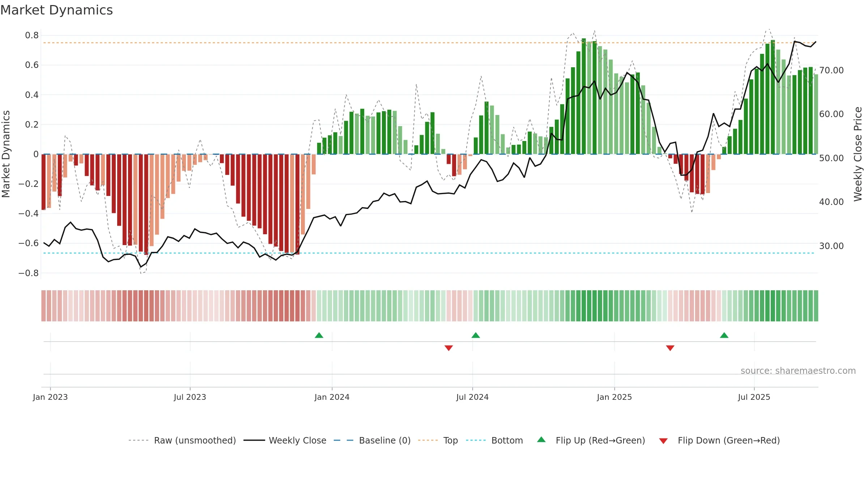Click the Market Dynamics chart title
868x488 pixels.
57,10
